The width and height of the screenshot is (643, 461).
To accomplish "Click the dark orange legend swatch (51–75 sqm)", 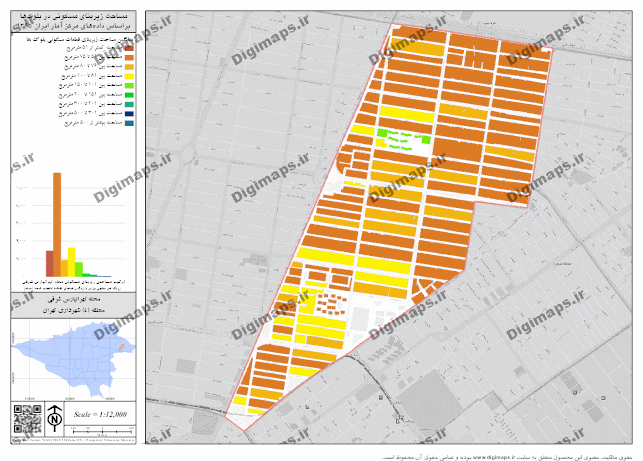I will (129, 58).
